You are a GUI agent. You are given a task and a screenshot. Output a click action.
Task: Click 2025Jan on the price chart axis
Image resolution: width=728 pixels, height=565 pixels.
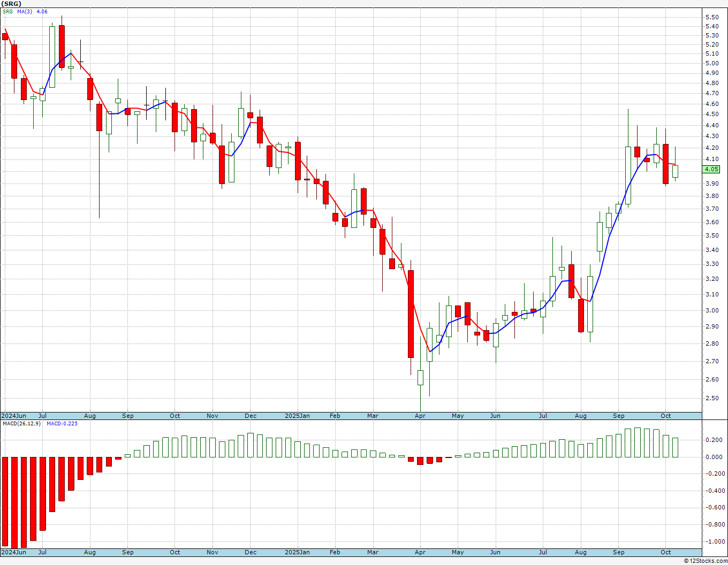297,416
